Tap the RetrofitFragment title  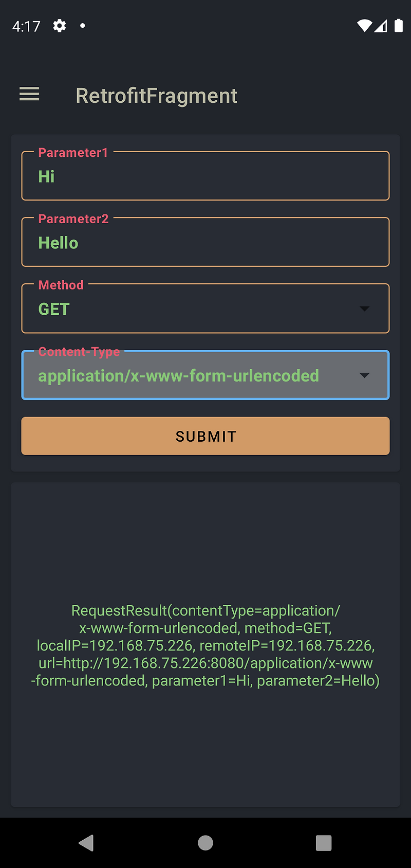click(156, 95)
